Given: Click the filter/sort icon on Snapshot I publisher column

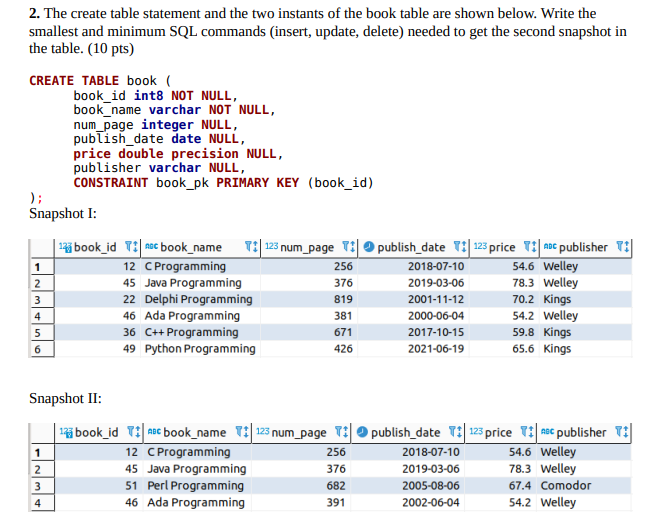Looking at the screenshot, I should click(623, 247).
